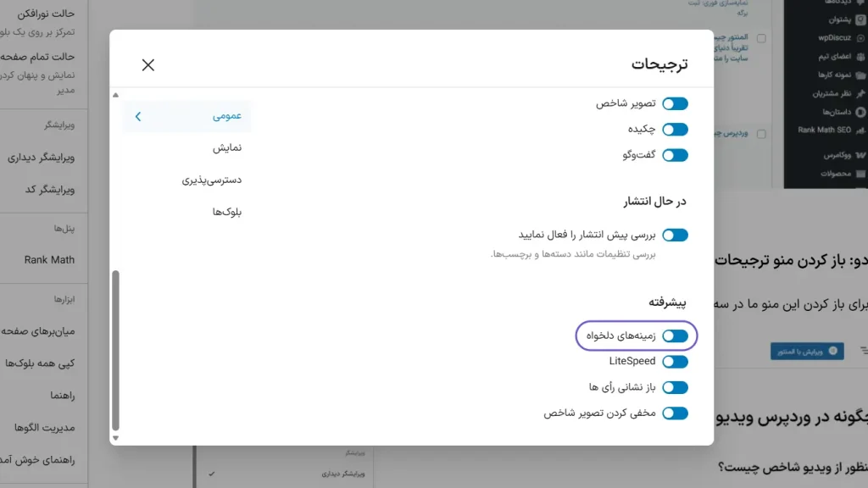This screenshot has width=868, height=488.
Task: Toggle the تصویر شاخص switch
Action: (x=675, y=103)
